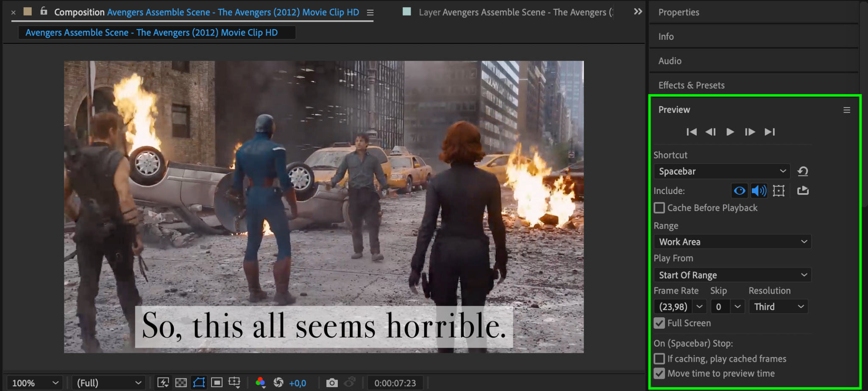Open the Info panel
The width and height of the screenshot is (868, 391).
click(666, 37)
